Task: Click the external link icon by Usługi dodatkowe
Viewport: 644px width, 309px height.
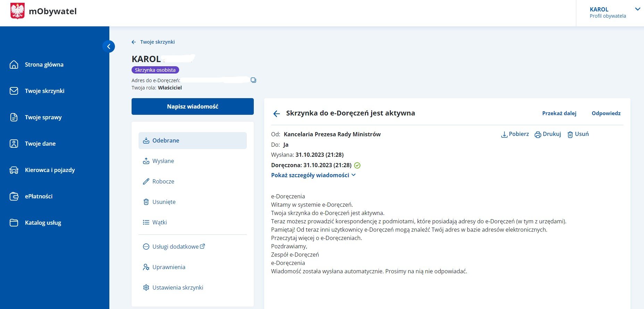Action: pyautogui.click(x=202, y=246)
